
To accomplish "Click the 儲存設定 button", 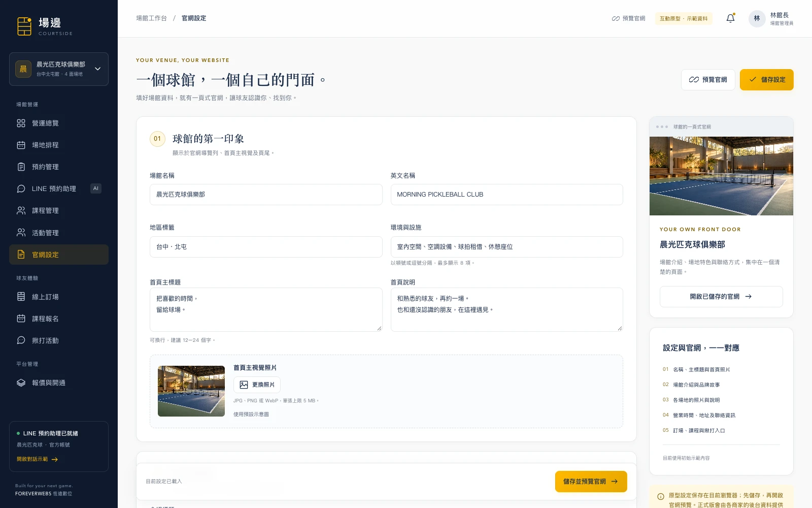I will click(x=766, y=80).
